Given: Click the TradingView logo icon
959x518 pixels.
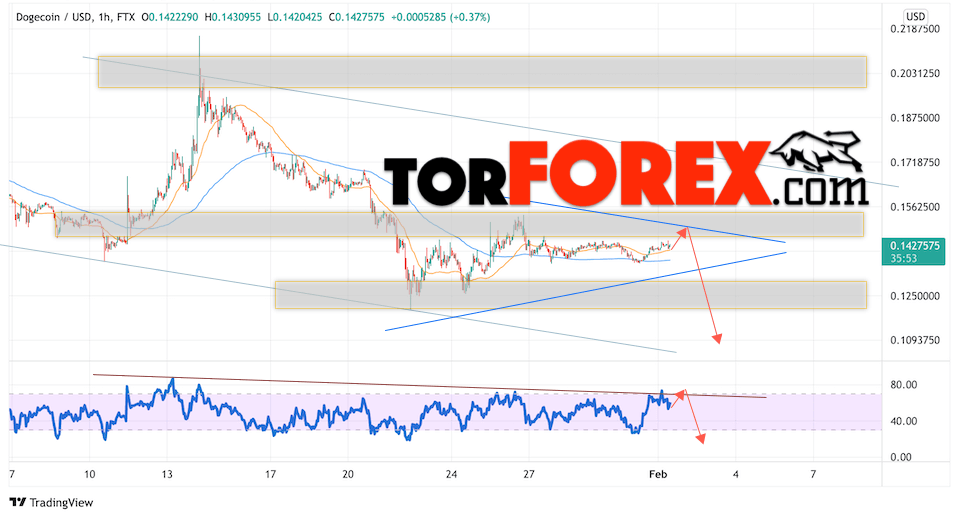Looking at the screenshot, I should coord(18,503).
